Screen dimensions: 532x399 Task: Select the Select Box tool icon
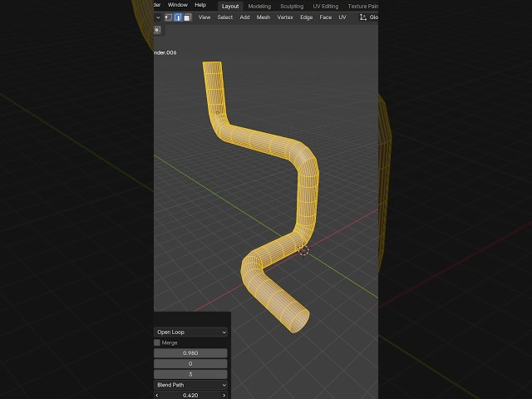coord(157,30)
